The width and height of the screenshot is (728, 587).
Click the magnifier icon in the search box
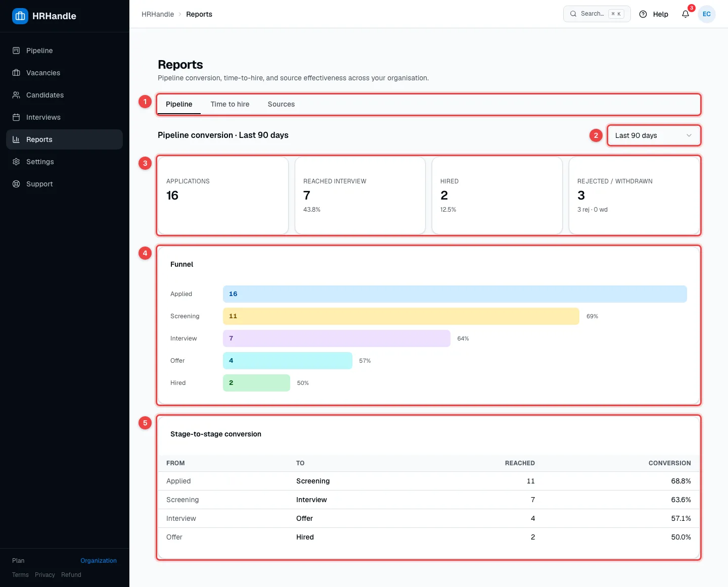pyautogui.click(x=573, y=14)
